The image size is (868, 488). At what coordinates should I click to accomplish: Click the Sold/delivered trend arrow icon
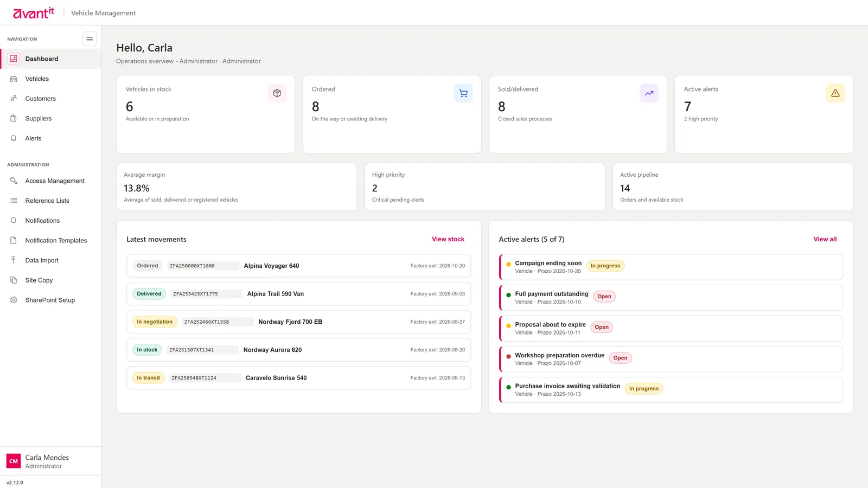point(649,93)
